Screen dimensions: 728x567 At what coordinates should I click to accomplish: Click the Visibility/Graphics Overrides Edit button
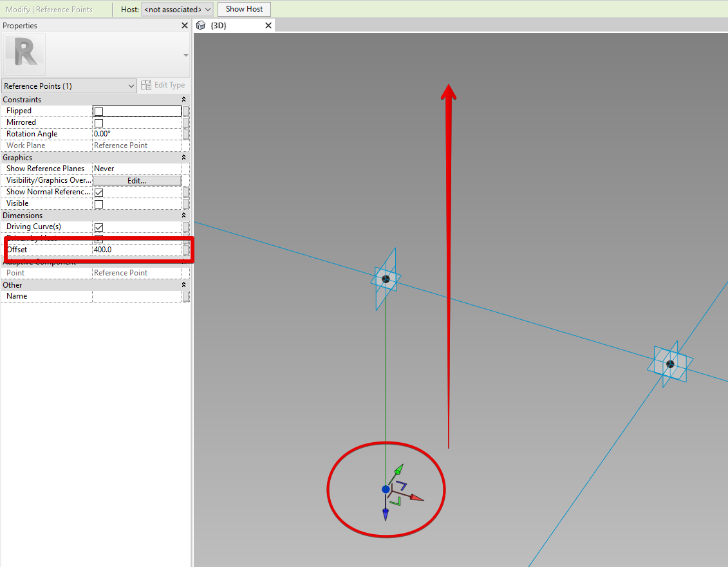point(137,181)
